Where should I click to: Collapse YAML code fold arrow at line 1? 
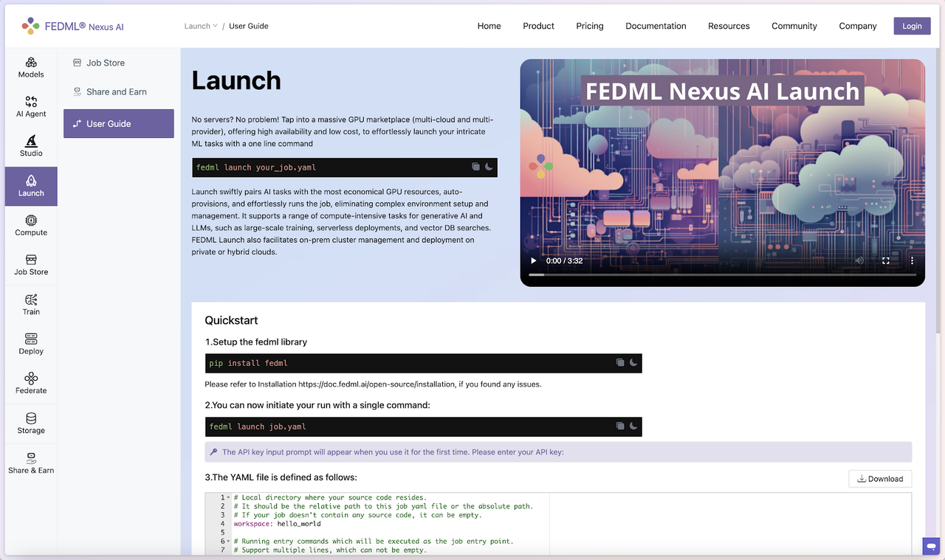pyautogui.click(x=228, y=498)
